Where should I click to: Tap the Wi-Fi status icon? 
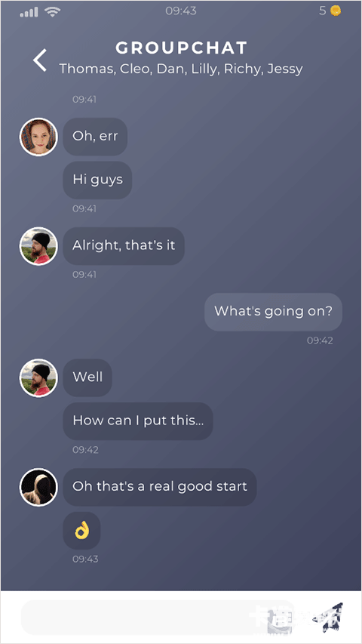pos(53,11)
